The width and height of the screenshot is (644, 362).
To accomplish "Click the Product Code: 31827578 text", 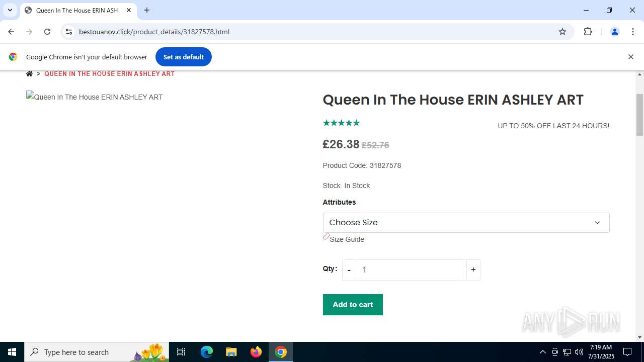I will 362,165.
